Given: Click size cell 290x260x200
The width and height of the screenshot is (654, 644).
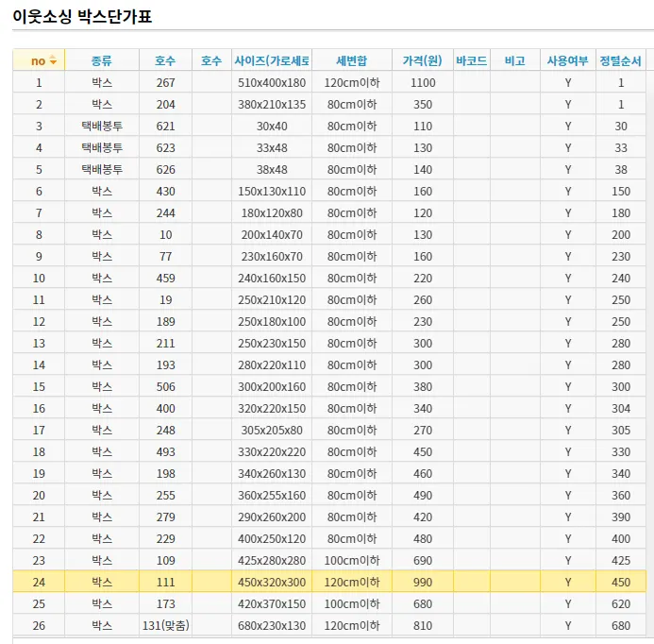Looking at the screenshot, I should point(272,517).
